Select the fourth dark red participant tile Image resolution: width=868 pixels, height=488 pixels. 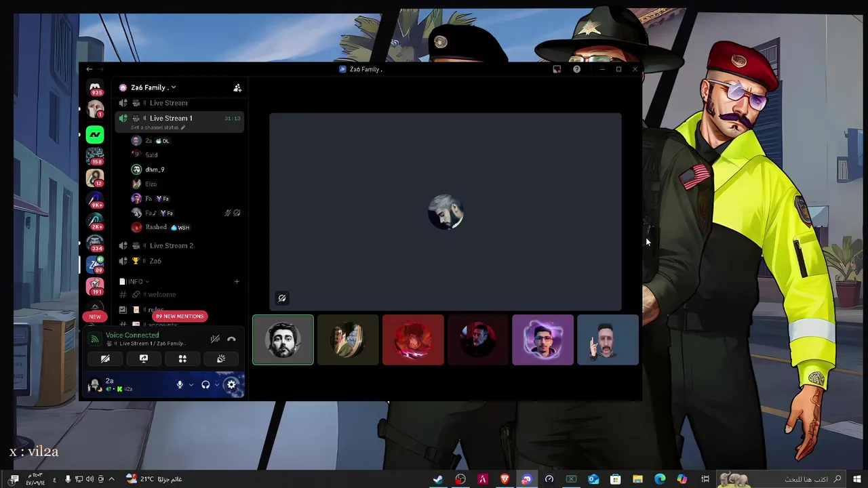click(477, 340)
